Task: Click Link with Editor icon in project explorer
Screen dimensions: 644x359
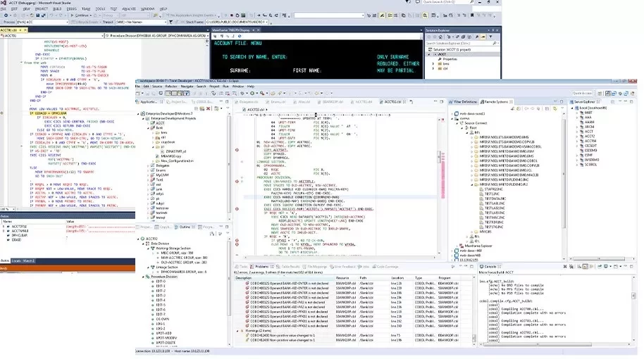Action: pos(202,108)
